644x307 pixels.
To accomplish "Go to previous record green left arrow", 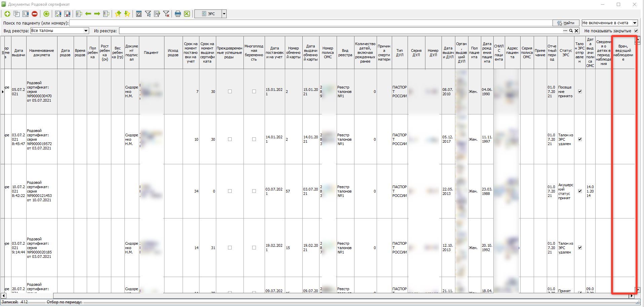I will tap(88, 14).
